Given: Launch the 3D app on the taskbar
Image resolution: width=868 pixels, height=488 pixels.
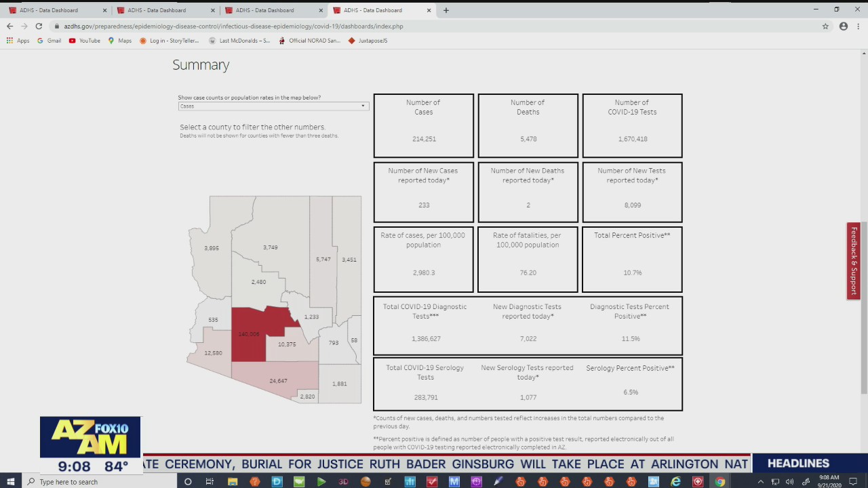Looking at the screenshot, I should point(343,481).
